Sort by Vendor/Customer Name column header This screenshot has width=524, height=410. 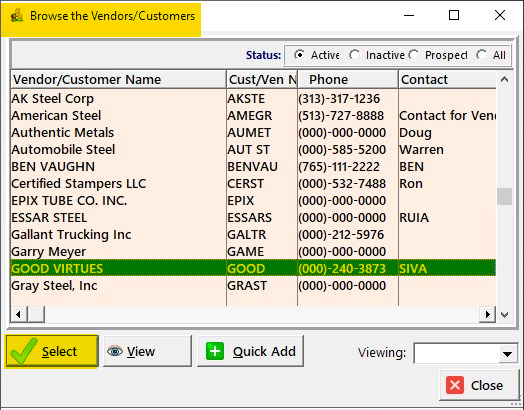(118, 80)
